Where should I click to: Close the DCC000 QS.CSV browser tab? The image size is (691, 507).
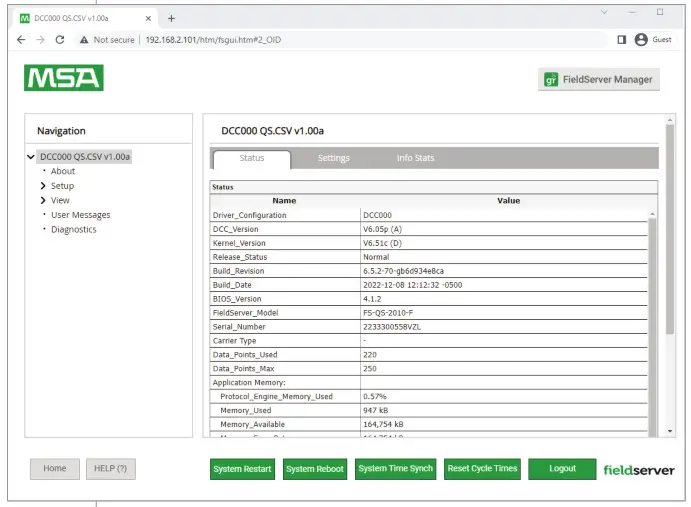tap(147, 18)
